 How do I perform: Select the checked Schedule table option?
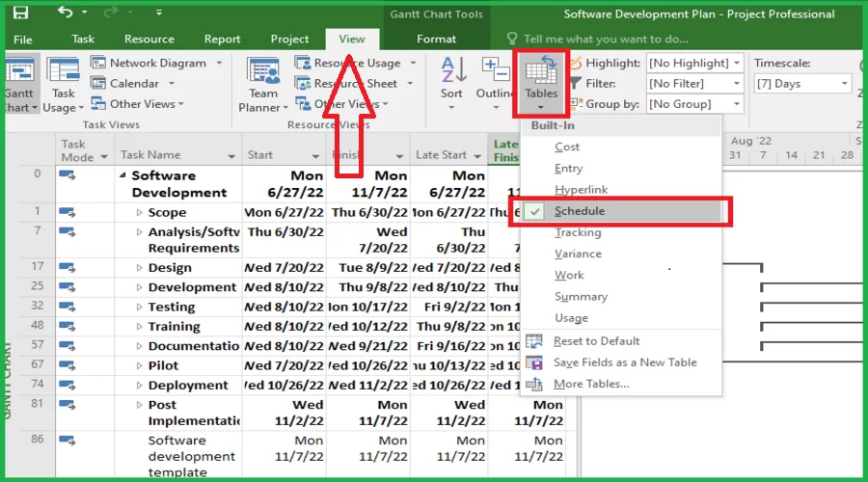point(580,211)
